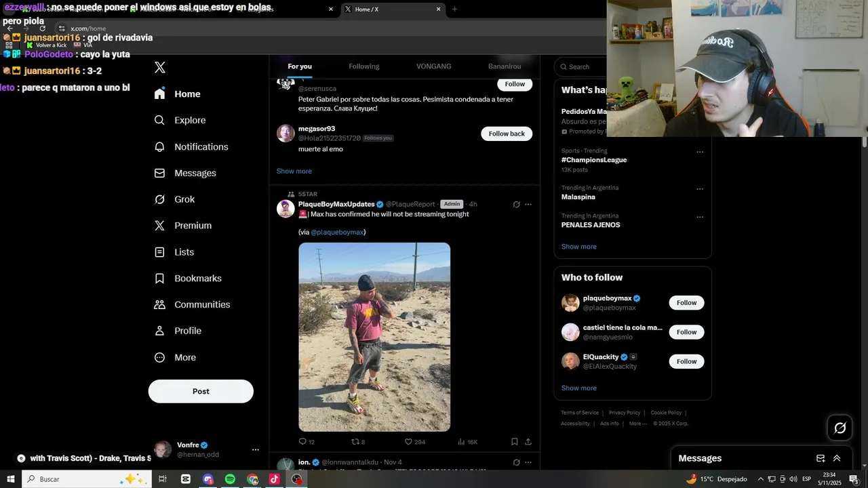Open options for PENALES AJENOS trend
The image size is (868, 488).
(x=700, y=217)
